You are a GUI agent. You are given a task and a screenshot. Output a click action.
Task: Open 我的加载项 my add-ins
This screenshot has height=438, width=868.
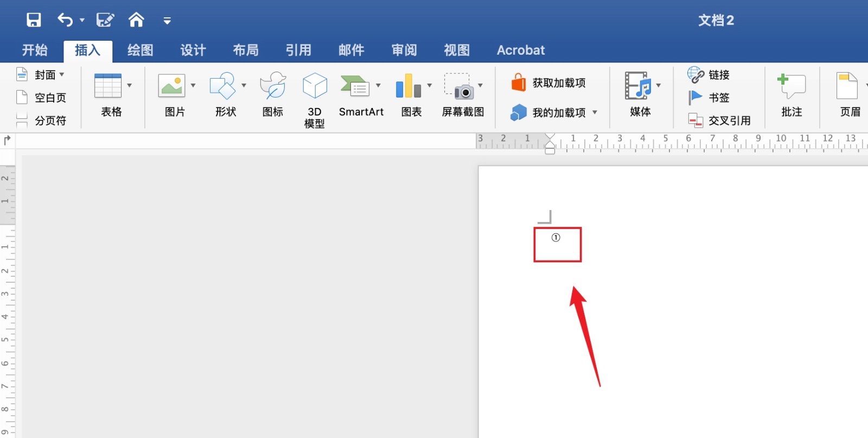tap(548, 112)
